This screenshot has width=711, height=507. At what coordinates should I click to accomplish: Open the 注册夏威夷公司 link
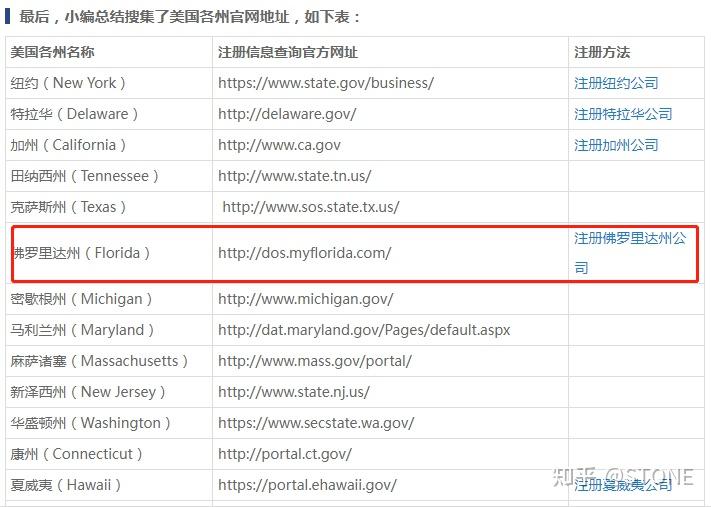coord(623,485)
